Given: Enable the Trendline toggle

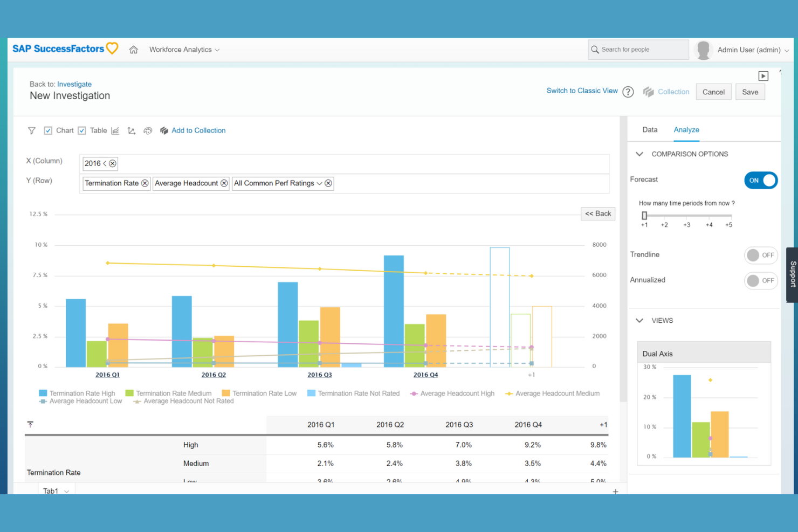Looking at the screenshot, I should pyautogui.click(x=761, y=255).
